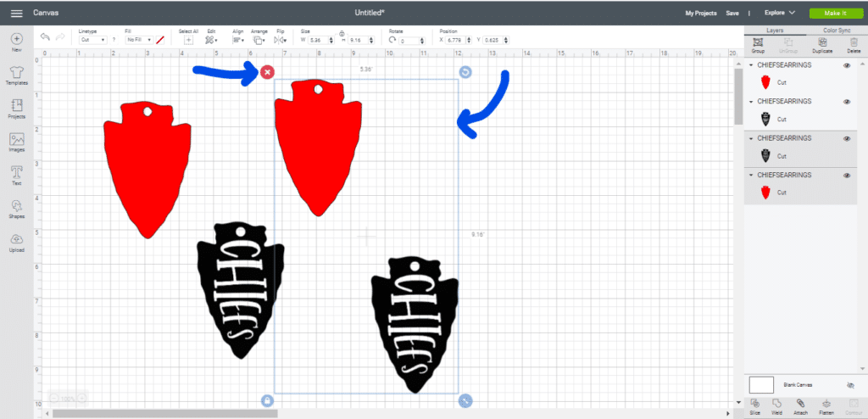Toggle visibility of the last CHIEFSEARRINGS layer
The width and height of the screenshot is (868, 419).
click(x=847, y=175)
